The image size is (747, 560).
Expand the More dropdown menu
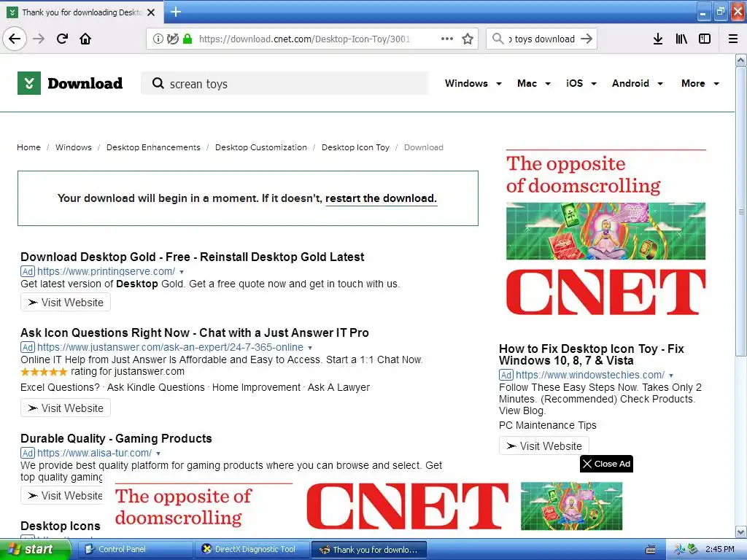pyautogui.click(x=700, y=83)
